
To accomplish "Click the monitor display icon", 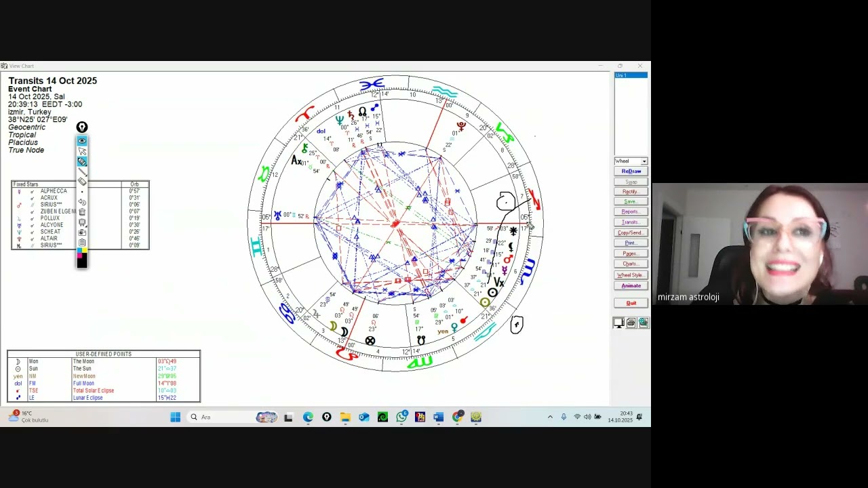I will coord(619,323).
